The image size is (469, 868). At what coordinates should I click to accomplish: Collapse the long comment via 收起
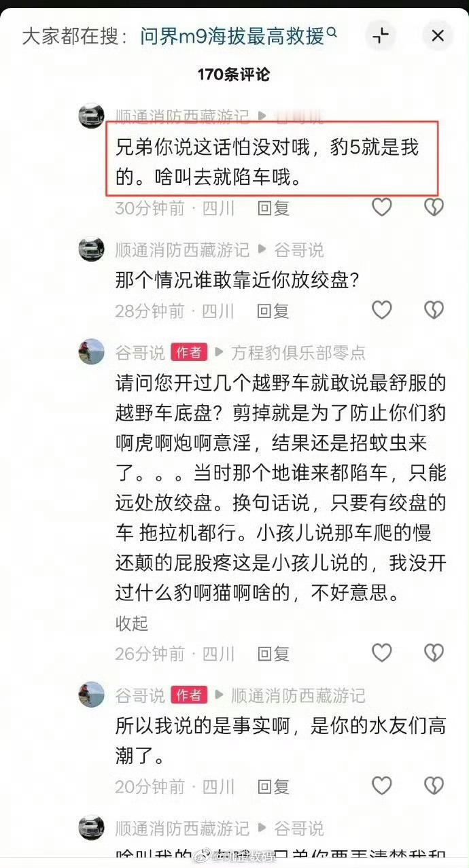click(x=132, y=623)
